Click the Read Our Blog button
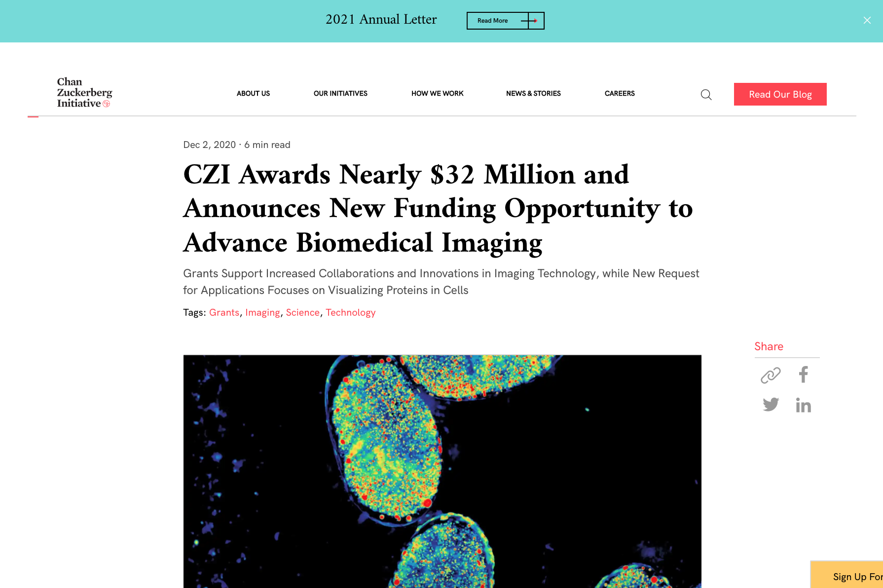 click(x=780, y=94)
